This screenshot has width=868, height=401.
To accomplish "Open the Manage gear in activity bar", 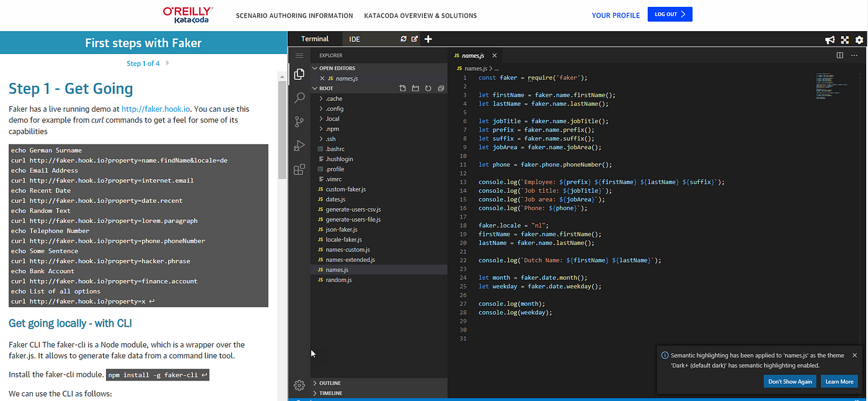I will click(299, 385).
